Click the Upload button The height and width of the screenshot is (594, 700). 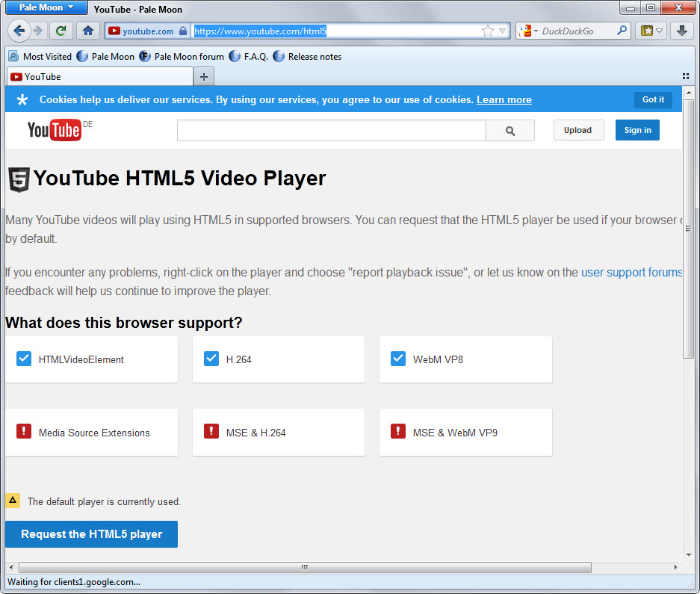578,130
